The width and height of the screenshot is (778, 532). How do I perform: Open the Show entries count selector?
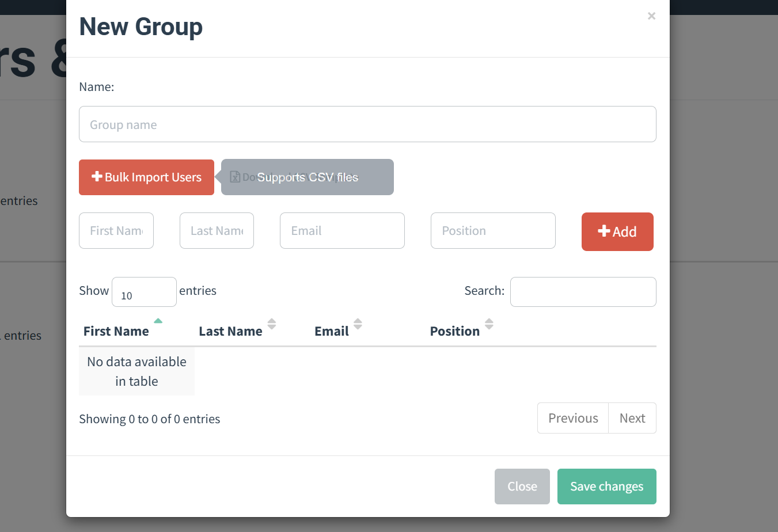point(144,292)
